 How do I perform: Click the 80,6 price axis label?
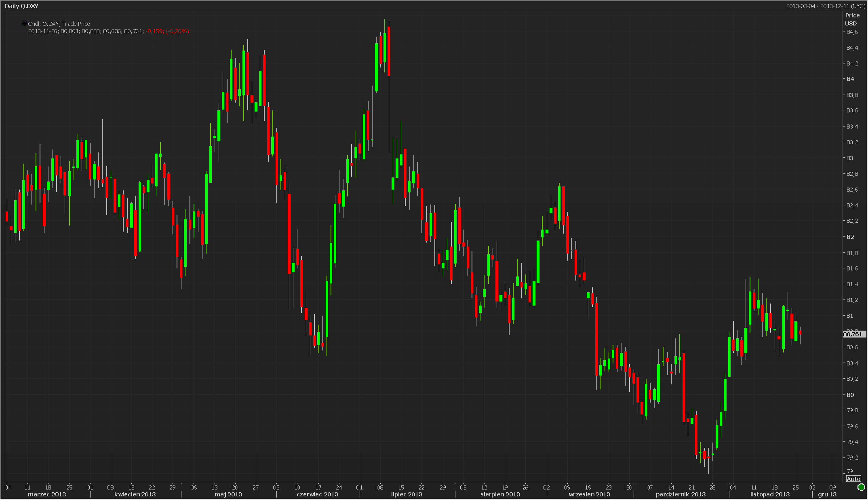(x=852, y=347)
